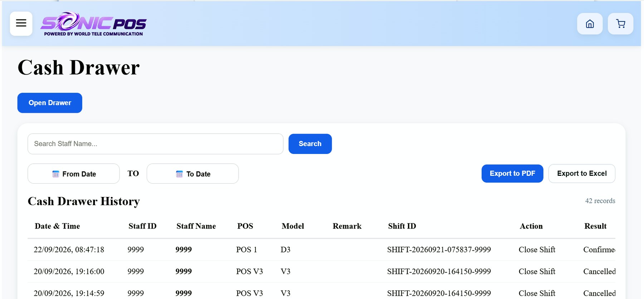Export history to PDF
644x299 pixels.
click(512, 174)
